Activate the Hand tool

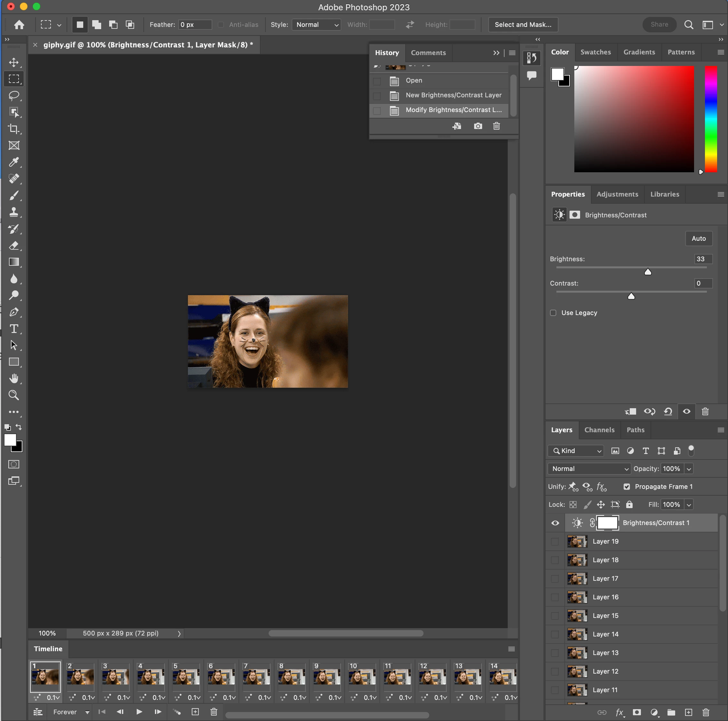14,378
